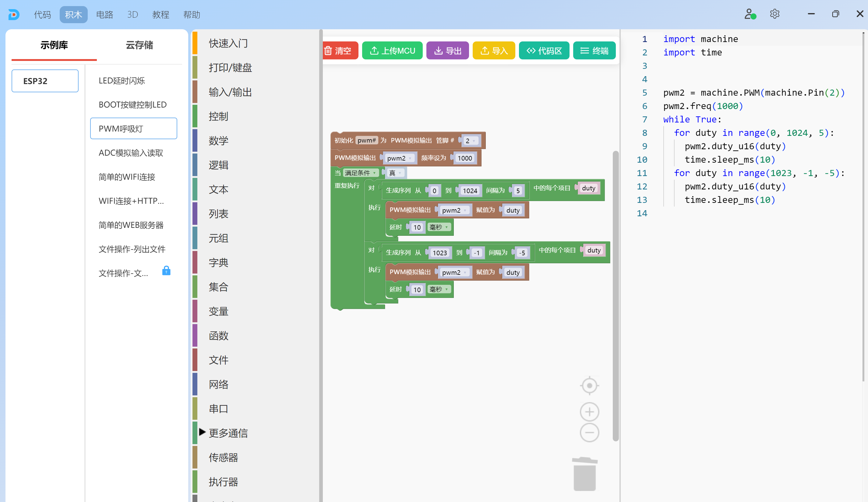
Task: Expand the 更多通信 category
Action: (202, 432)
